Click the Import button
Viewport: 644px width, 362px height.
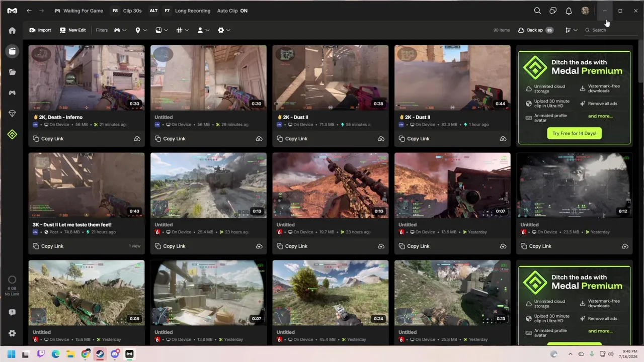40,30
